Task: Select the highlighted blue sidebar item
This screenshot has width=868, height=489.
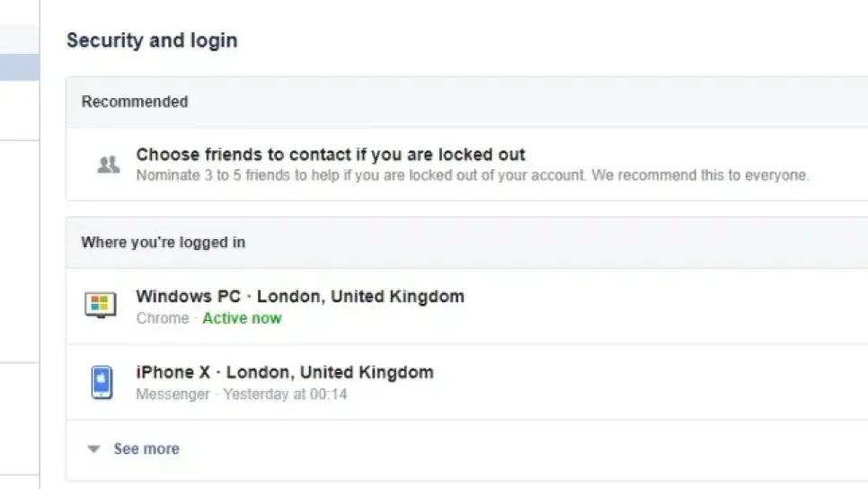Action: 19,67
